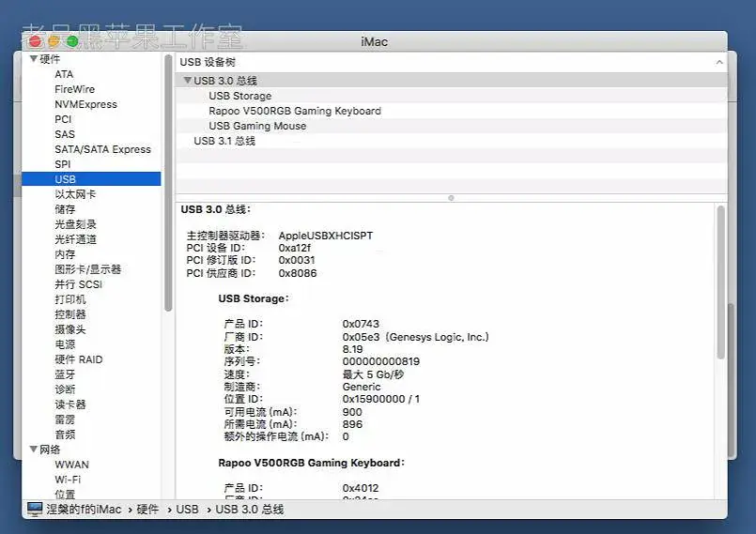Select SAS in the sidebar
This screenshot has width=756, height=534.
(65, 134)
